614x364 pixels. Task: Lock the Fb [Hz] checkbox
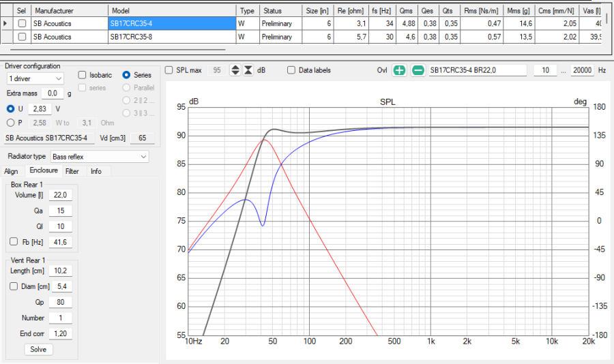14,241
